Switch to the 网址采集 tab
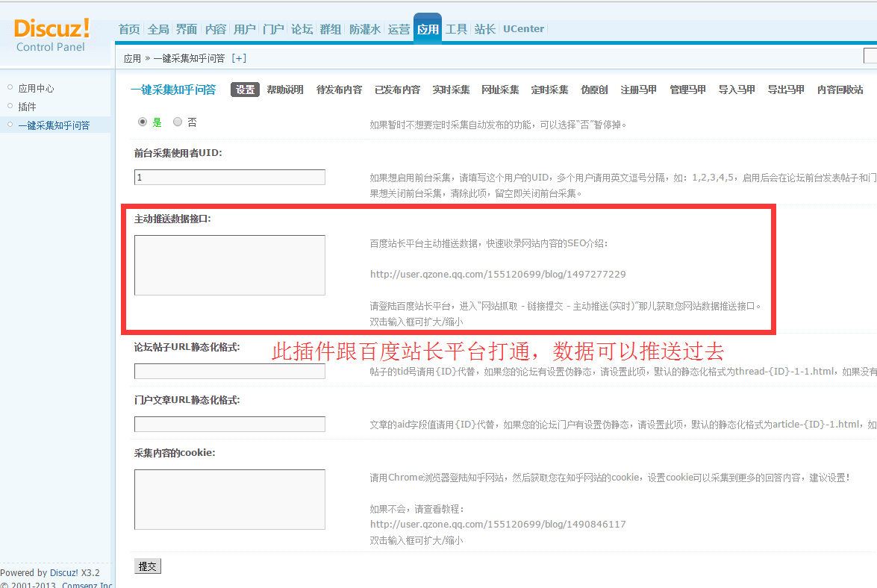 500,90
